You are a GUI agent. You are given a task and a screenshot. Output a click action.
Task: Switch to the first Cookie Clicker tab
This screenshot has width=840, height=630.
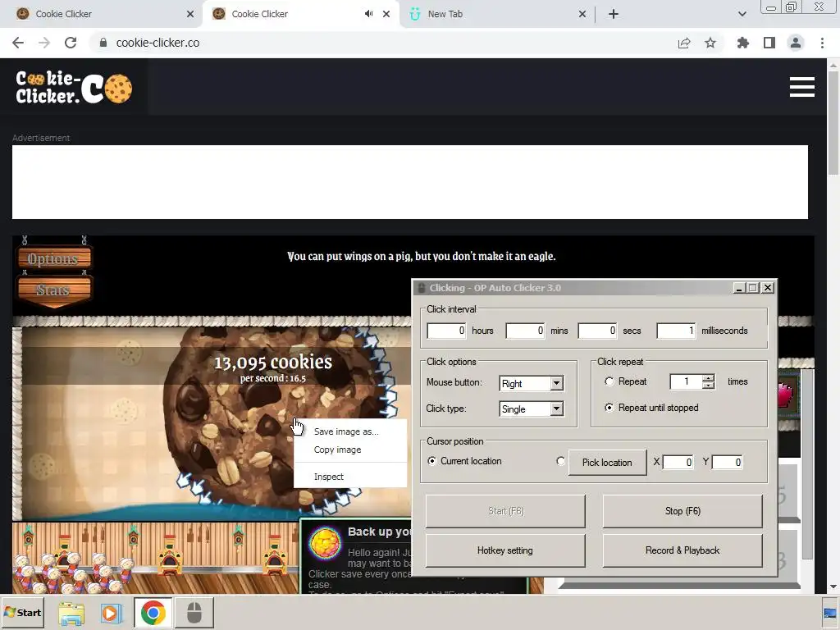(x=101, y=14)
